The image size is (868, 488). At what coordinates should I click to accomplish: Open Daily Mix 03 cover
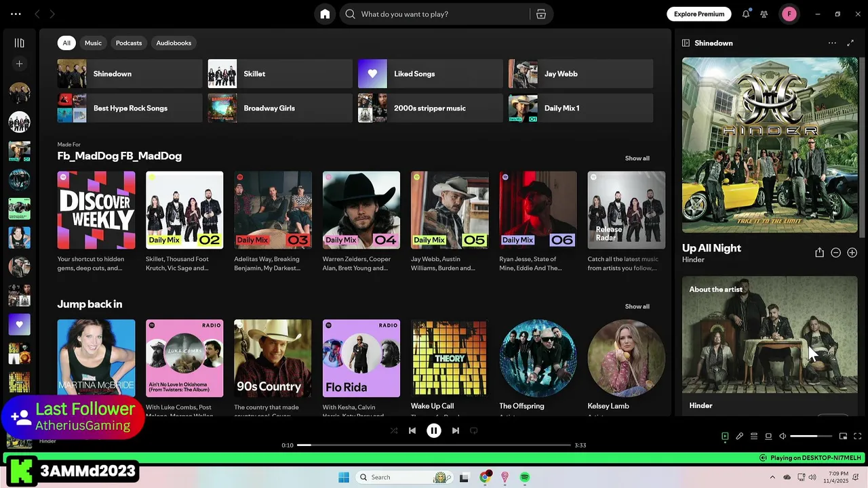coord(273,210)
